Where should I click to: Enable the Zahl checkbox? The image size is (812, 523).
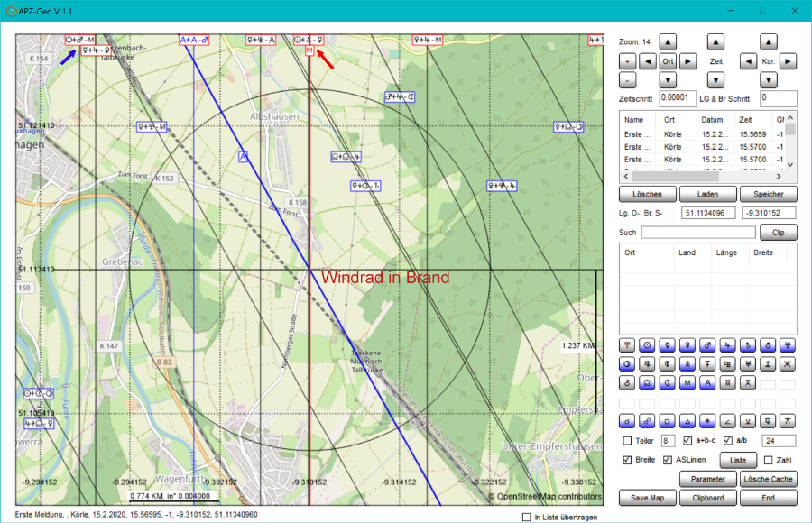[769, 460]
